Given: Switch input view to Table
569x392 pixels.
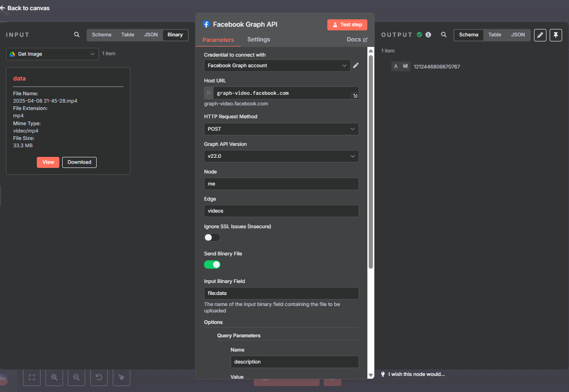Looking at the screenshot, I should [128, 35].
